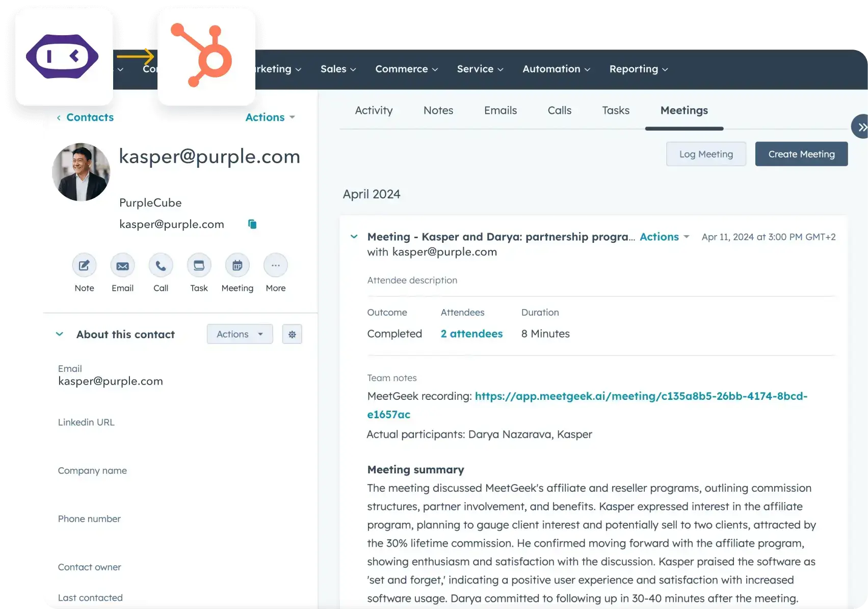The width and height of the screenshot is (868, 609).
Task: Open property settings via the gear icon
Action: point(292,334)
